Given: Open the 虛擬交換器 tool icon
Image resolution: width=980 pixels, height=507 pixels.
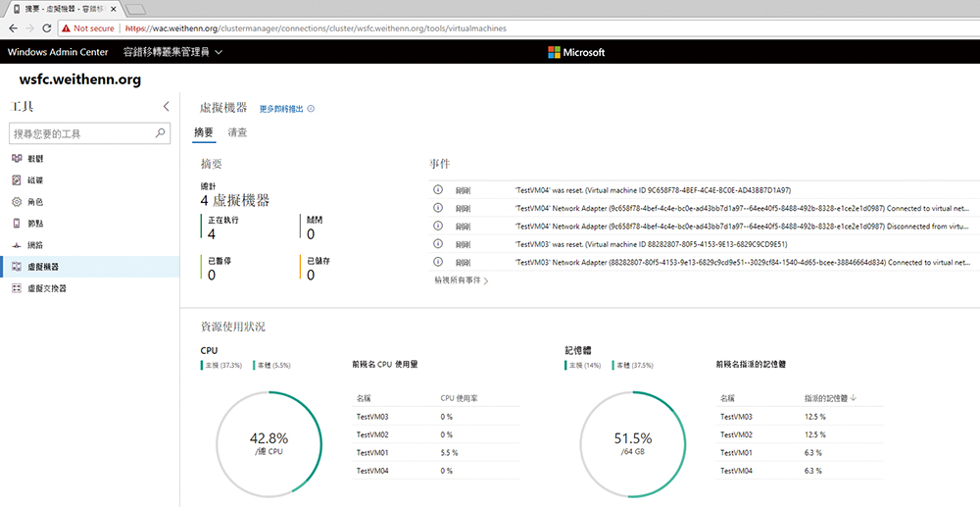Looking at the screenshot, I should pyautogui.click(x=17, y=288).
